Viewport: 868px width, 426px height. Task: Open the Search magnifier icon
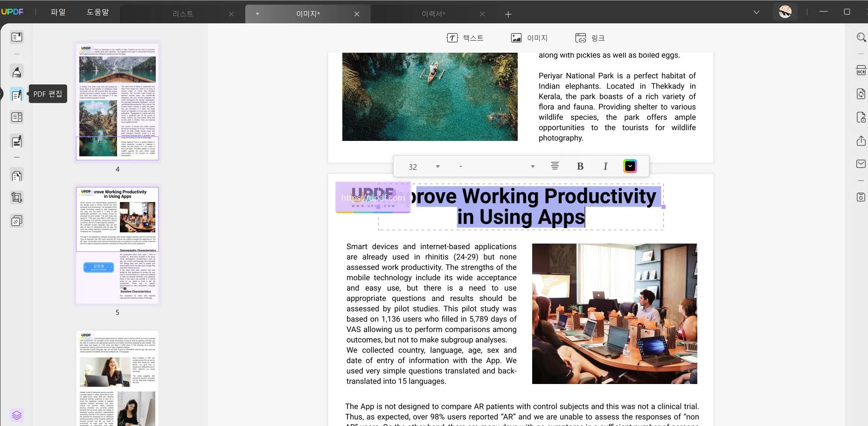tap(861, 37)
